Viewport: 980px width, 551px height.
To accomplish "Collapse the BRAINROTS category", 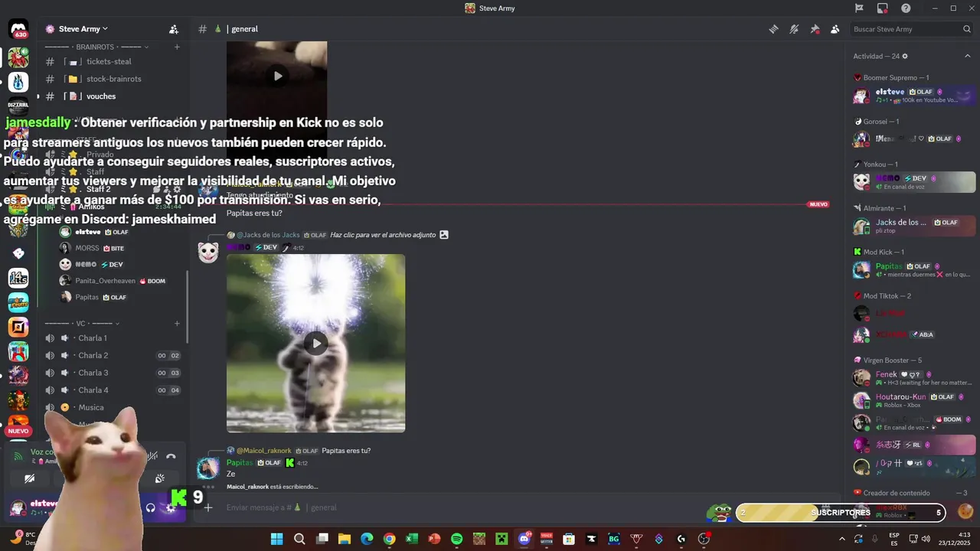I will pyautogui.click(x=96, y=47).
